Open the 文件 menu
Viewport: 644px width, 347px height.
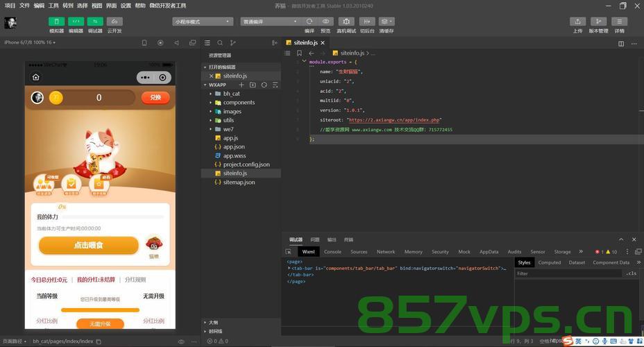[25, 6]
